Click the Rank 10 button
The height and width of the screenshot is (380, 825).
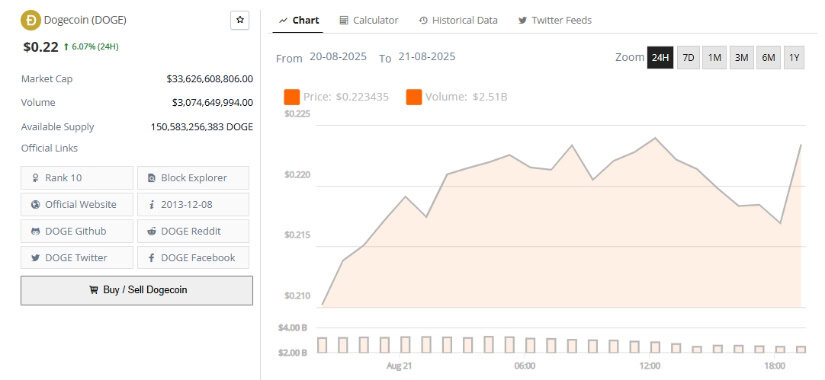[x=77, y=178]
